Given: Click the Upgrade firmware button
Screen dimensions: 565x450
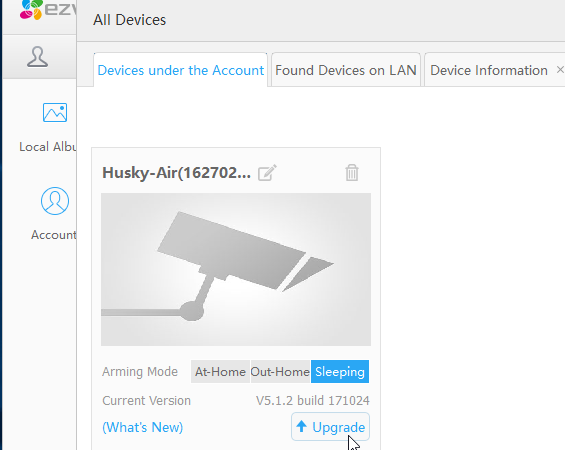Looking at the screenshot, I should (x=330, y=427).
